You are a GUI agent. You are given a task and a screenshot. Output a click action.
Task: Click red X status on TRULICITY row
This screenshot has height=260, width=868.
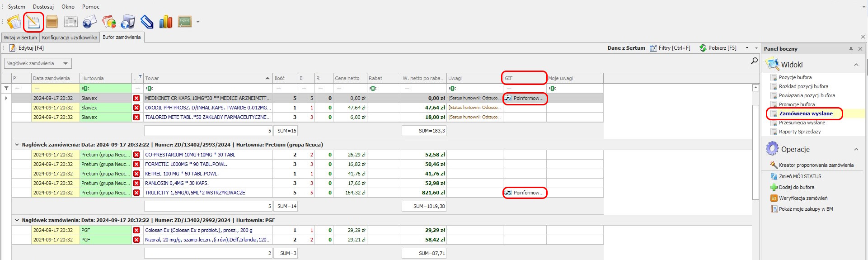tap(136, 193)
